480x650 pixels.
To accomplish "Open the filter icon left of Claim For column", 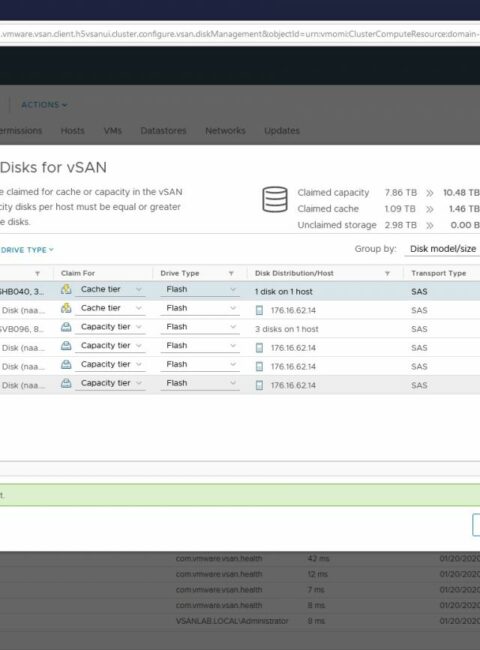I will [37, 273].
